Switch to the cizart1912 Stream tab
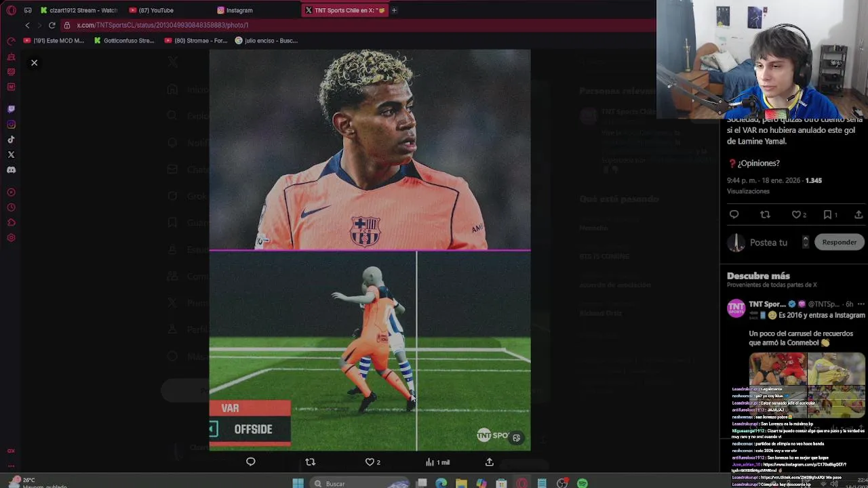 tap(79, 10)
